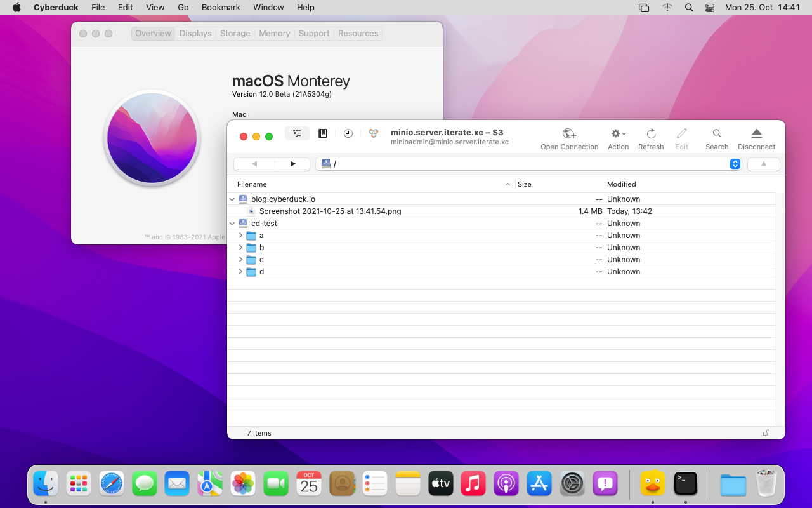The width and height of the screenshot is (812, 508).
Task: Expand folder d
Action: tap(241, 272)
